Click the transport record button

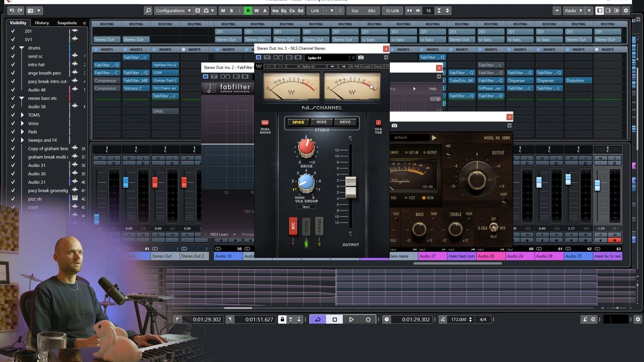click(368, 320)
